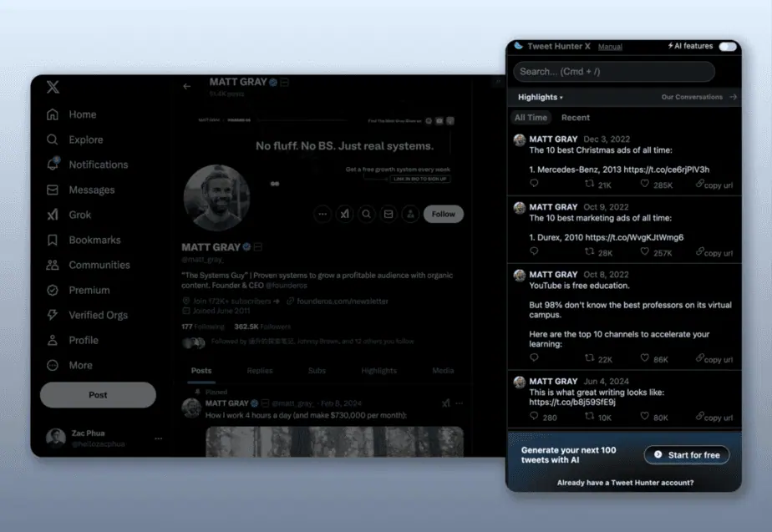
Task: Open Zac Phua account avatar
Action: coord(56,438)
